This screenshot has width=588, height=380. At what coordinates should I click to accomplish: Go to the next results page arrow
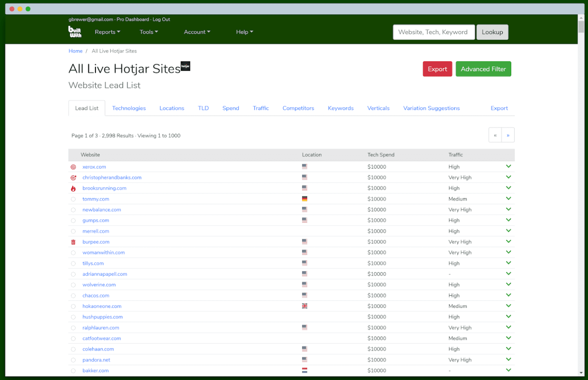click(x=508, y=135)
